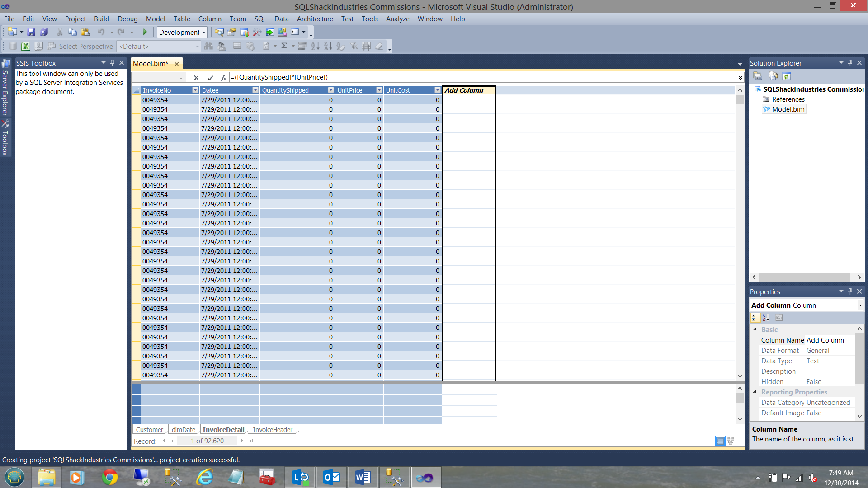Viewport: 868px width, 488px height.
Task: Cancel the formula with the X icon
Action: click(x=196, y=78)
